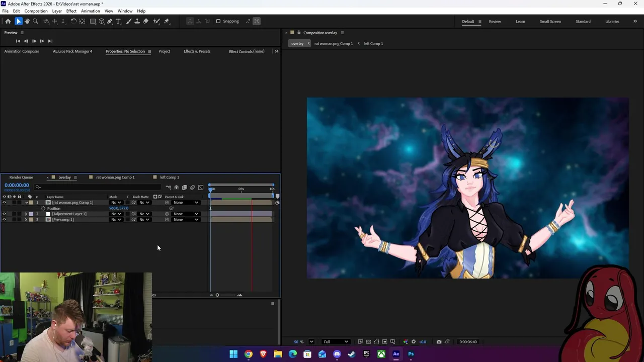Expand the Adjustment Layer 1 properties
The width and height of the screenshot is (644, 362).
coord(26,214)
